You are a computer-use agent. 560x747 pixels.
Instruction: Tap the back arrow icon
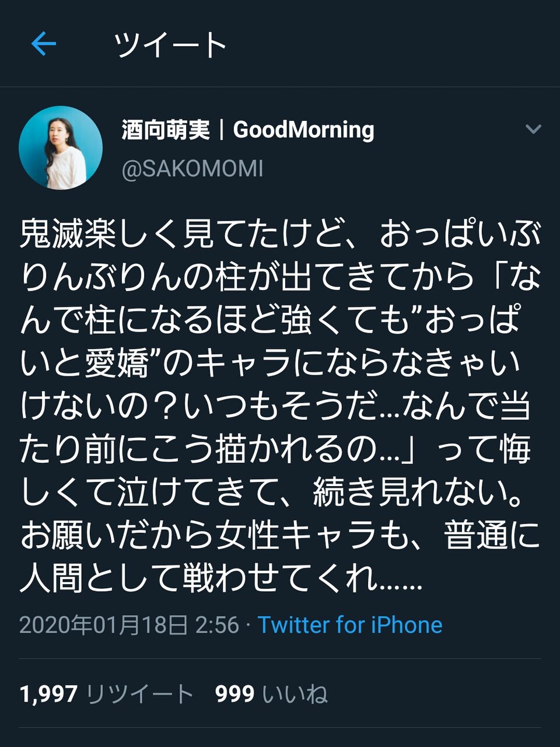point(44,43)
